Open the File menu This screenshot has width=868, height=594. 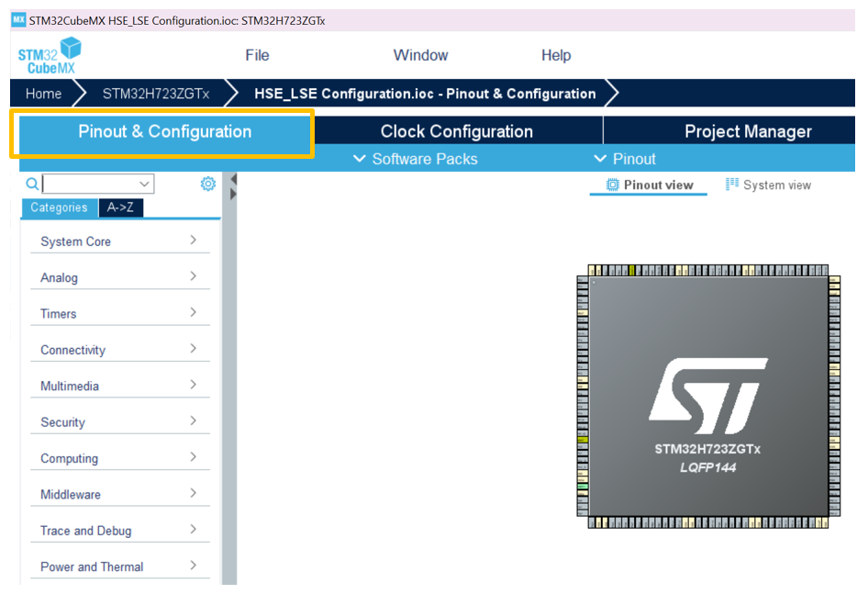(258, 55)
